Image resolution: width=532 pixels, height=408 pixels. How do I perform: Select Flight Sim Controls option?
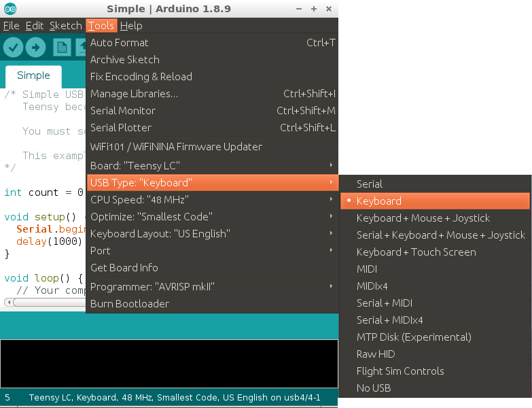[435, 371]
